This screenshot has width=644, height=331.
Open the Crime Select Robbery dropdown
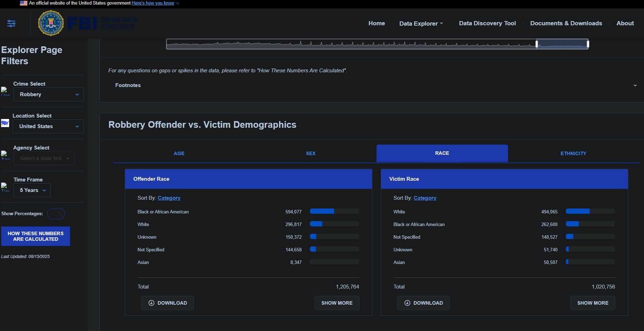[x=48, y=94]
